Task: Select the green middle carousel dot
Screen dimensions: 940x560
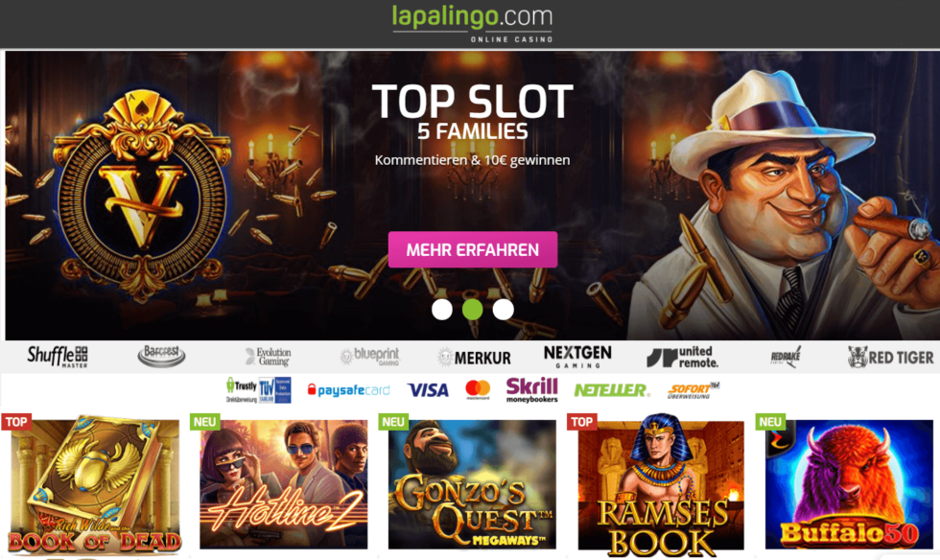Action: point(472,310)
